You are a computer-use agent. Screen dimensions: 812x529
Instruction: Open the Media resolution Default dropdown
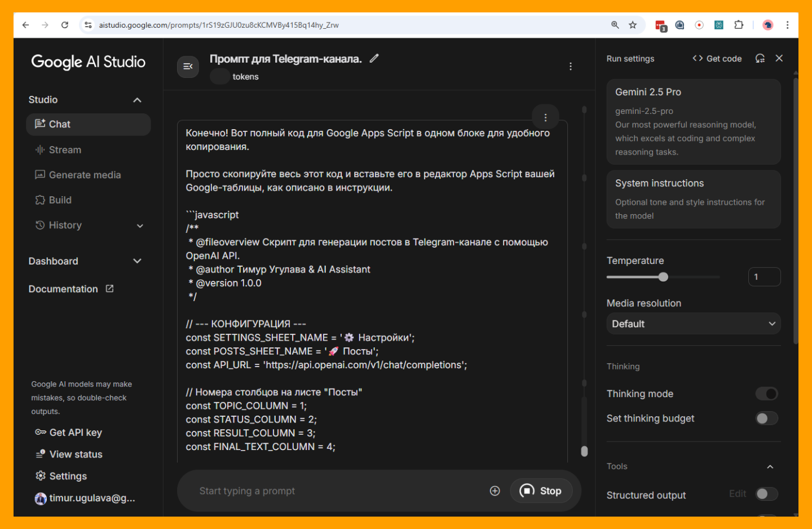(693, 324)
